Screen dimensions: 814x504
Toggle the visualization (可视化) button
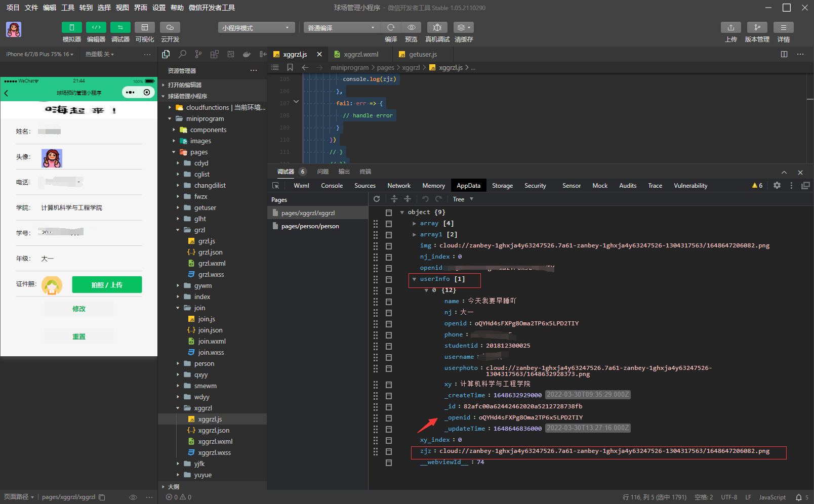(x=145, y=27)
